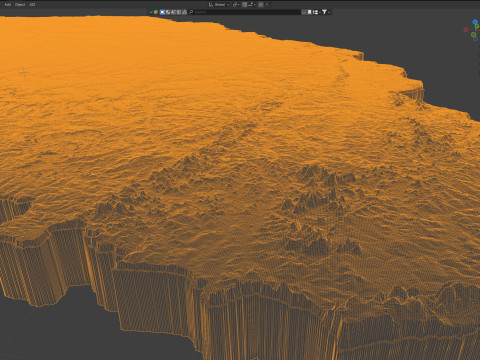This screenshot has width=480, height=360.
Task: Click the magnifier search icon
Action: point(191,12)
